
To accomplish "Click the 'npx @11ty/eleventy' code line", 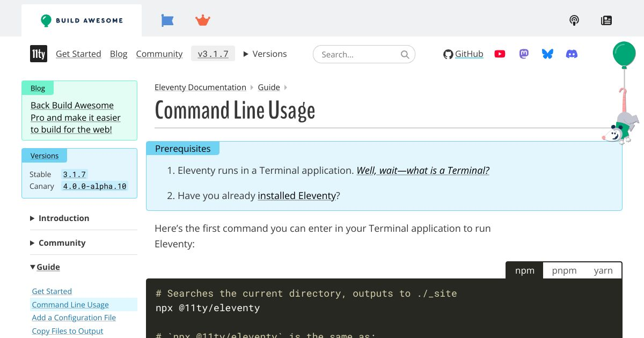I will click(x=208, y=308).
